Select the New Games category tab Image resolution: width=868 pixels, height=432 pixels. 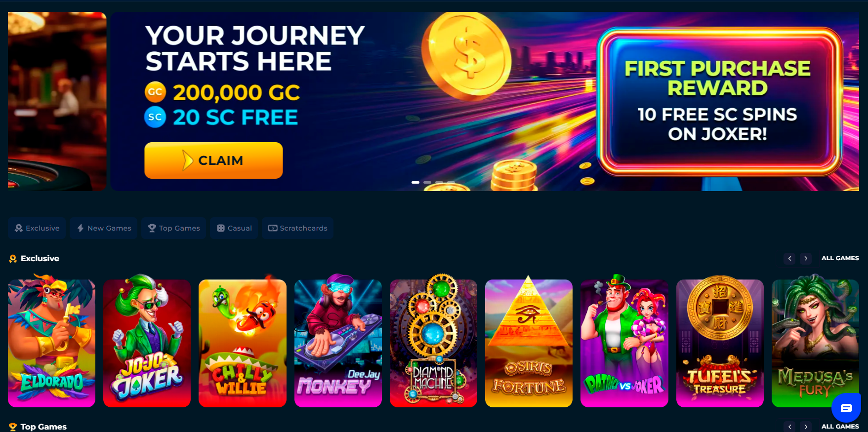(104, 228)
